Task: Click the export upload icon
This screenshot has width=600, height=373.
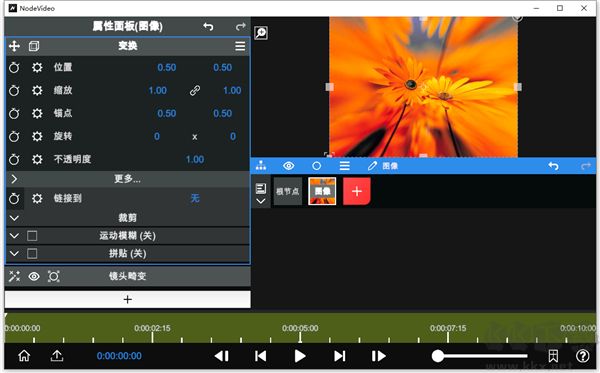Action: tap(57, 356)
